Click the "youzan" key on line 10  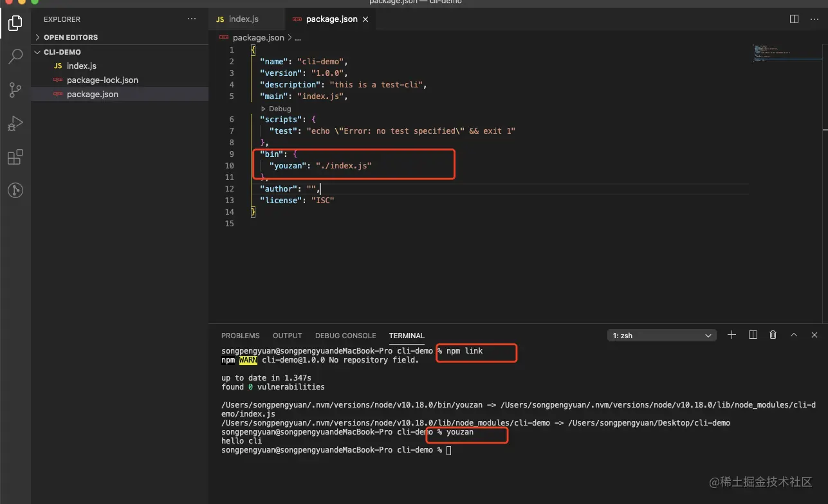288,166
